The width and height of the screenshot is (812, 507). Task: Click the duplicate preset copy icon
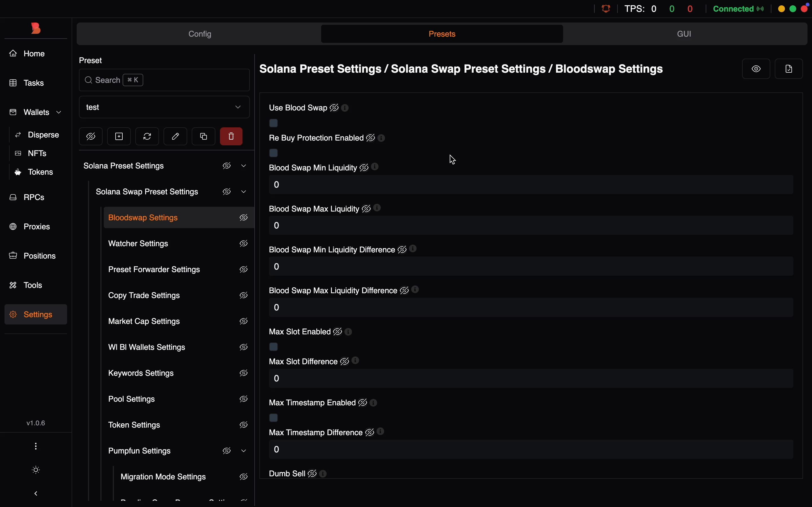pyautogui.click(x=203, y=136)
